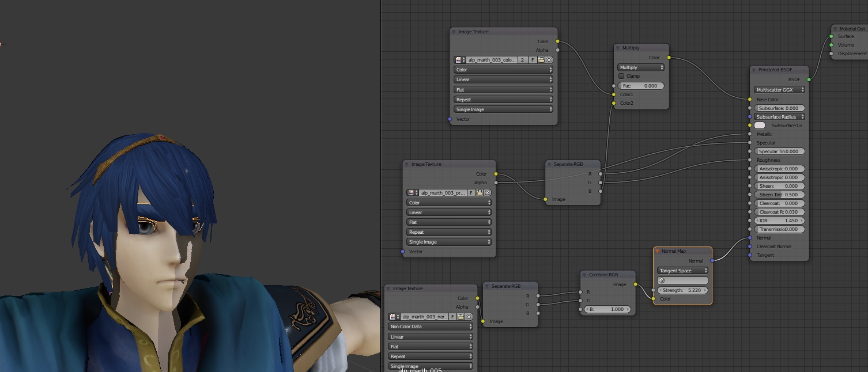Click the image name field alp_marth_003_colo
The height and width of the screenshot is (372, 868).
492,60
